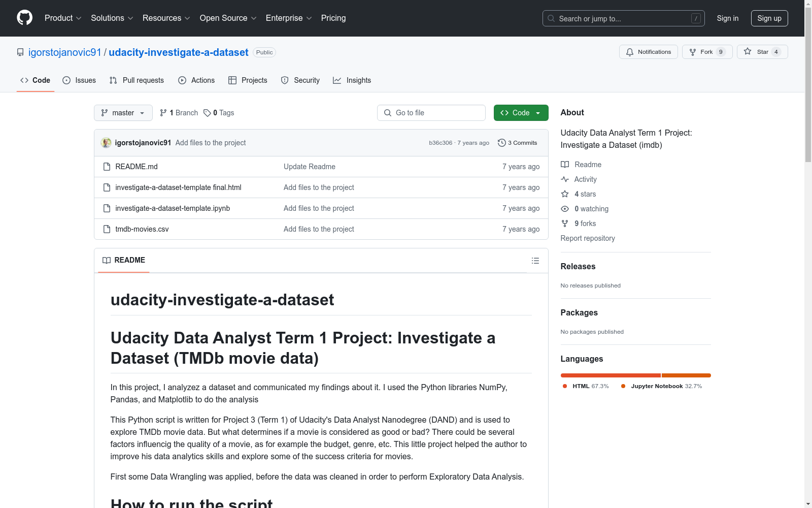Expand the Enterprise menu

[x=289, y=18]
